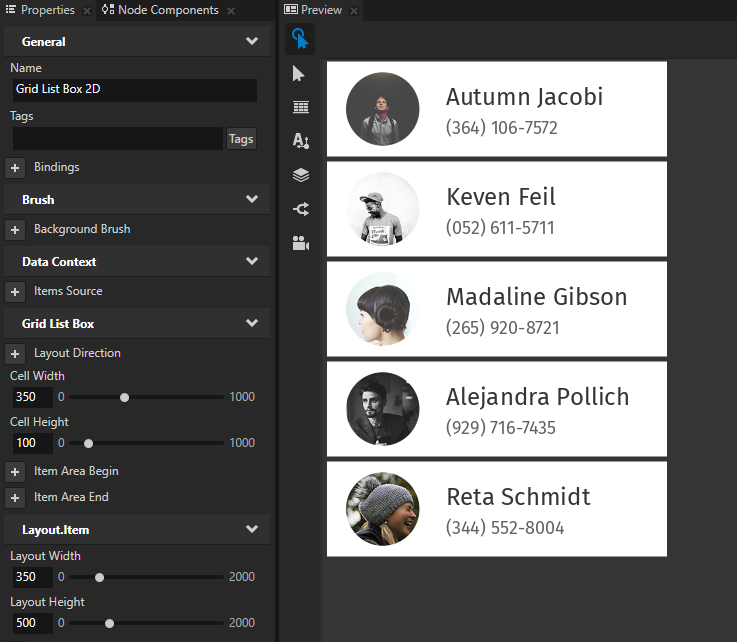Select the text editing tool icon
The width and height of the screenshot is (737, 642).
pos(300,141)
